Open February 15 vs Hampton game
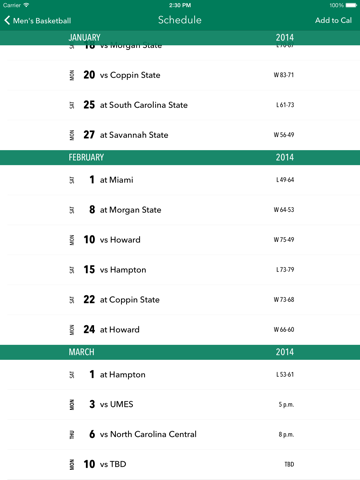Image resolution: width=360 pixels, height=480 pixels. click(x=180, y=270)
